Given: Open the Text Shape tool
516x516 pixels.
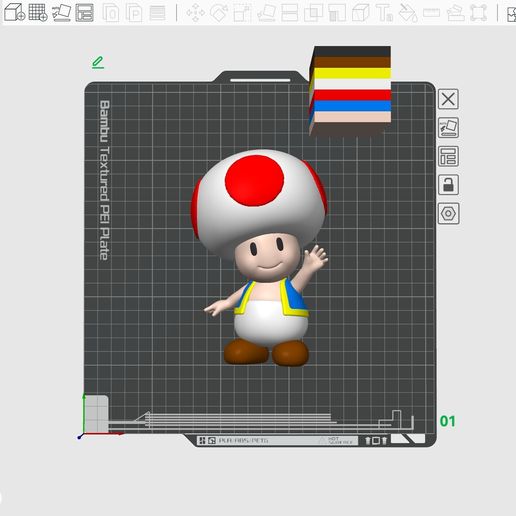Looking at the screenshot, I should click(x=384, y=13).
